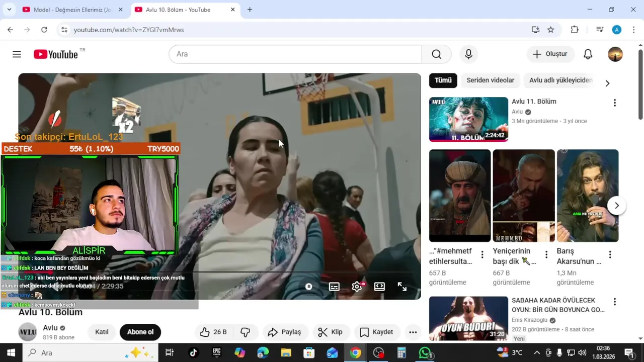Open the Avlu 11. Bölüm thumbnail
Screen dimensions: 644x362
468,119
